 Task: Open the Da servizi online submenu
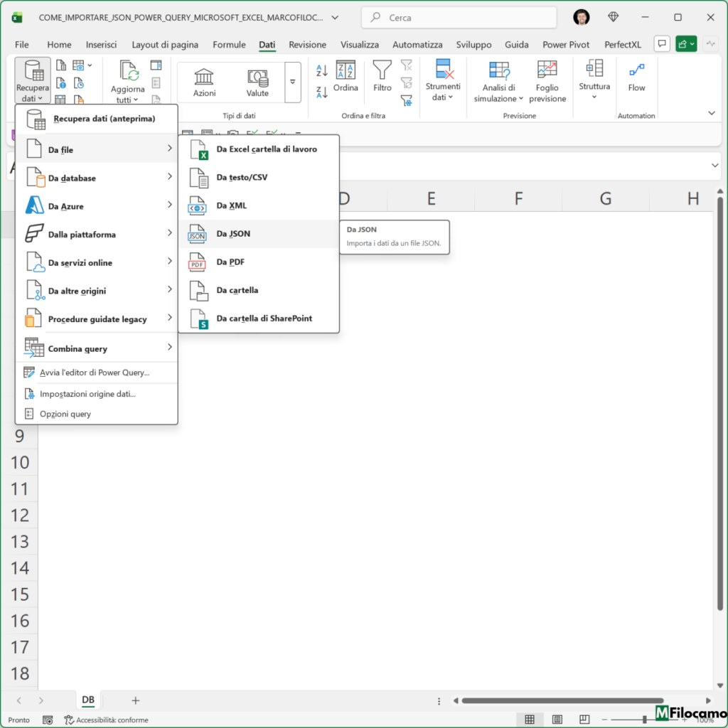(x=97, y=262)
